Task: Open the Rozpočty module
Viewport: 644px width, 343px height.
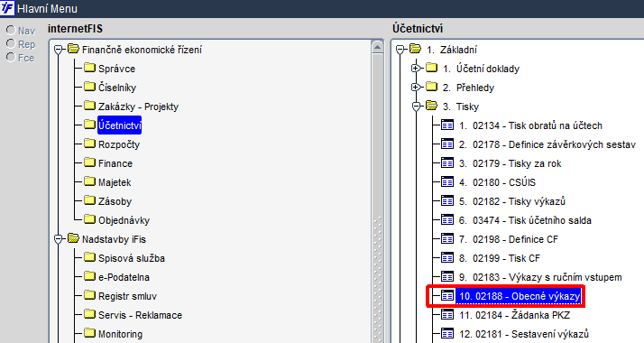Action: (x=119, y=144)
